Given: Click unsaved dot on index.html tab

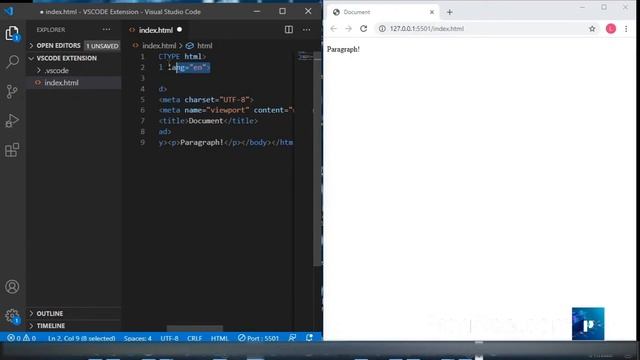Looking at the screenshot, I should click(180, 29).
